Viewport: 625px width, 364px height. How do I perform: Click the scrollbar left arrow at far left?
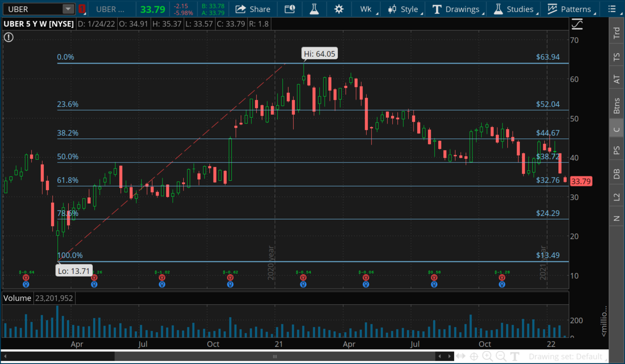[x=5, y=356]
